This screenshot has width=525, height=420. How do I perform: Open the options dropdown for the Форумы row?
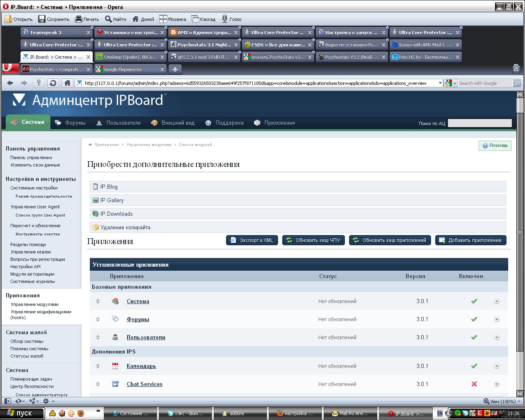(x=497, y=319)
